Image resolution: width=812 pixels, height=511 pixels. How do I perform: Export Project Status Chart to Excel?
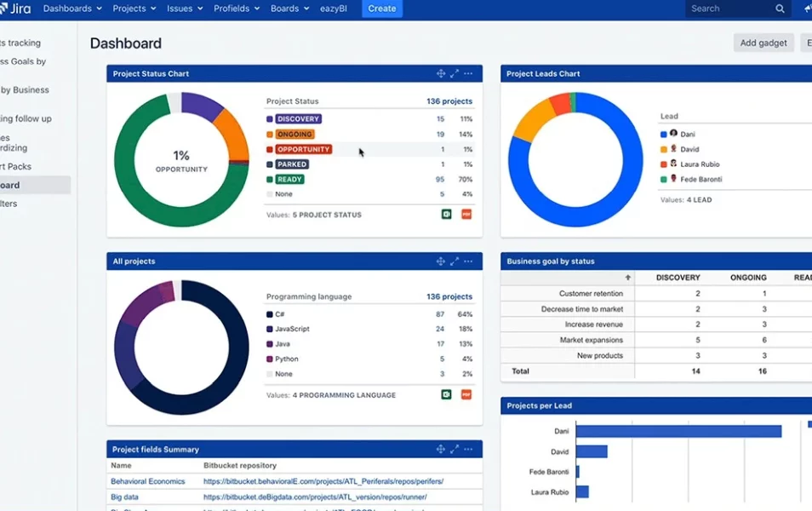[x=446, y=215]
